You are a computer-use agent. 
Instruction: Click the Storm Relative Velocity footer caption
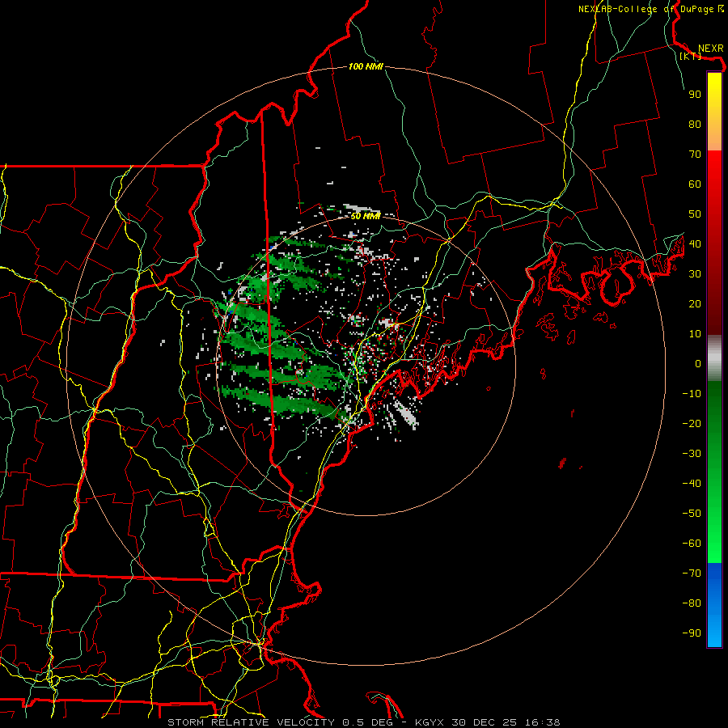click(363, 722)
